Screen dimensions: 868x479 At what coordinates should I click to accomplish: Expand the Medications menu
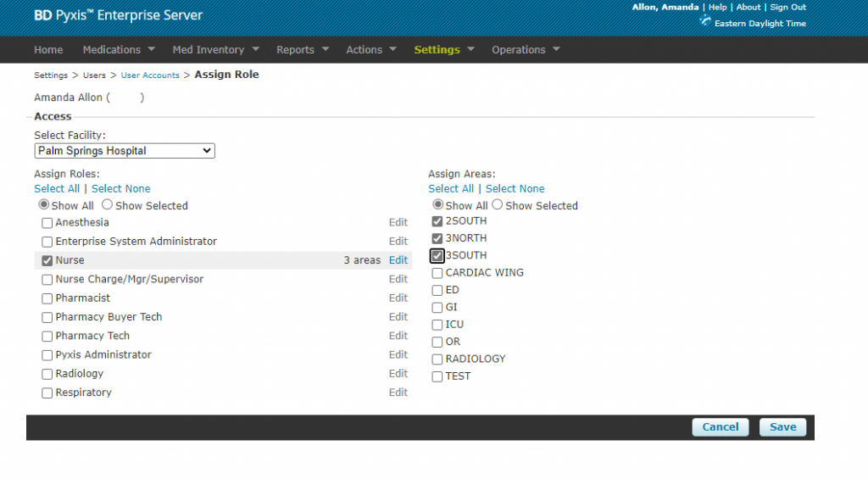(119, 50)
